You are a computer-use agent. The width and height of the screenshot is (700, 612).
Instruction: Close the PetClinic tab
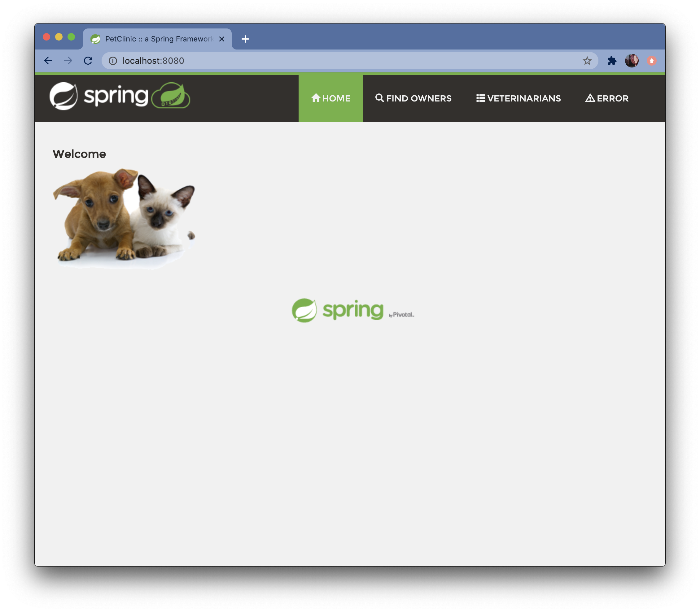click(221, 39)
